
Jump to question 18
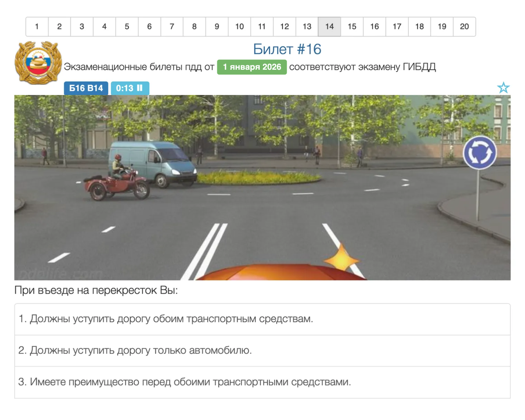[419, 26]
